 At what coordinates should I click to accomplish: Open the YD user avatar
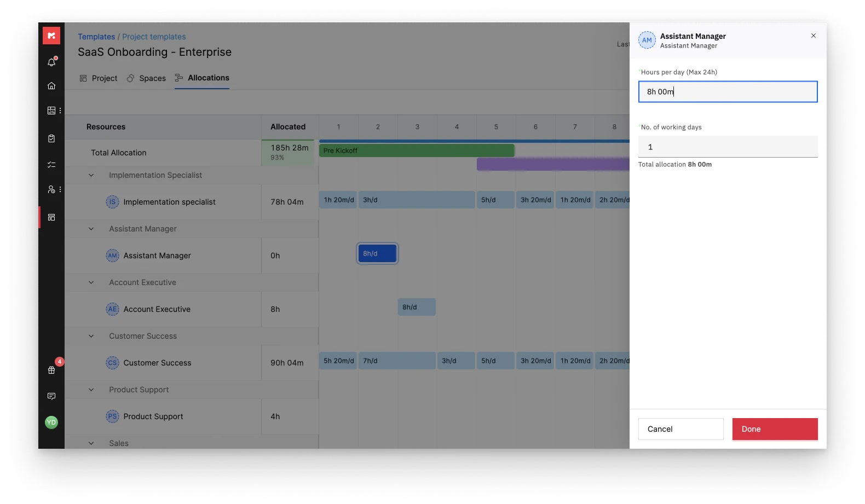click(x=51, y=422)
